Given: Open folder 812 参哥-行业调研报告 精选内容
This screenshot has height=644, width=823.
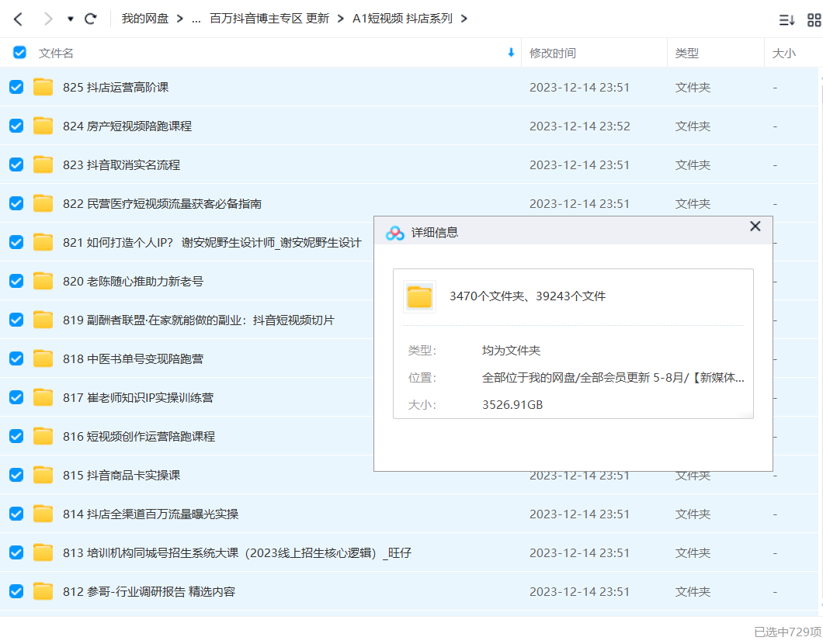Looking at the screenshot, I should 149,591.
